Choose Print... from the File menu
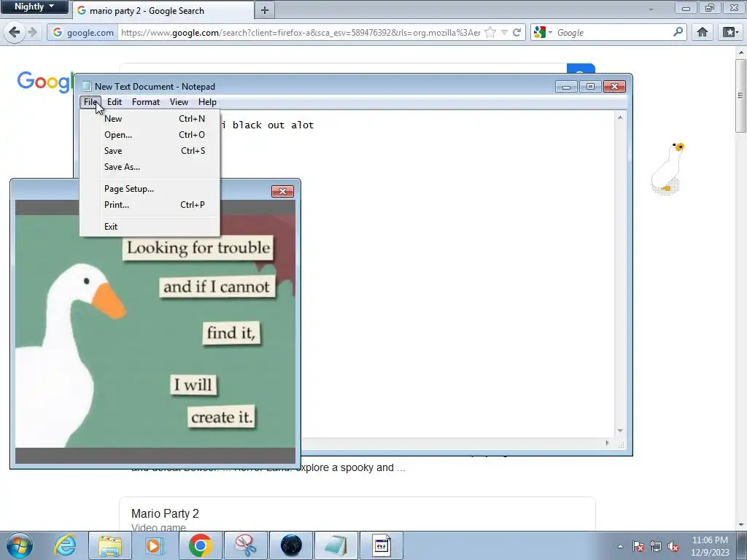This screenshot has width=747, height=560. click(150, 205)
